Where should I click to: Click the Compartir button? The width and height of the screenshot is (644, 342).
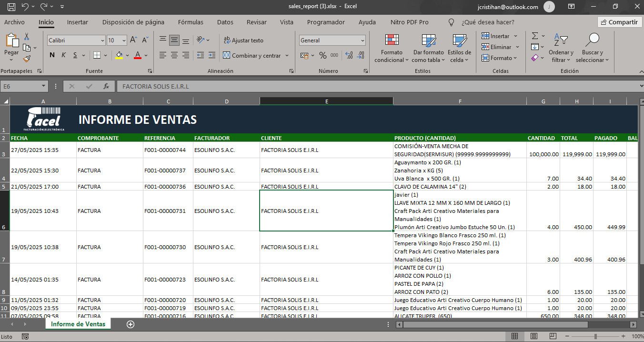tap(619, 22)
